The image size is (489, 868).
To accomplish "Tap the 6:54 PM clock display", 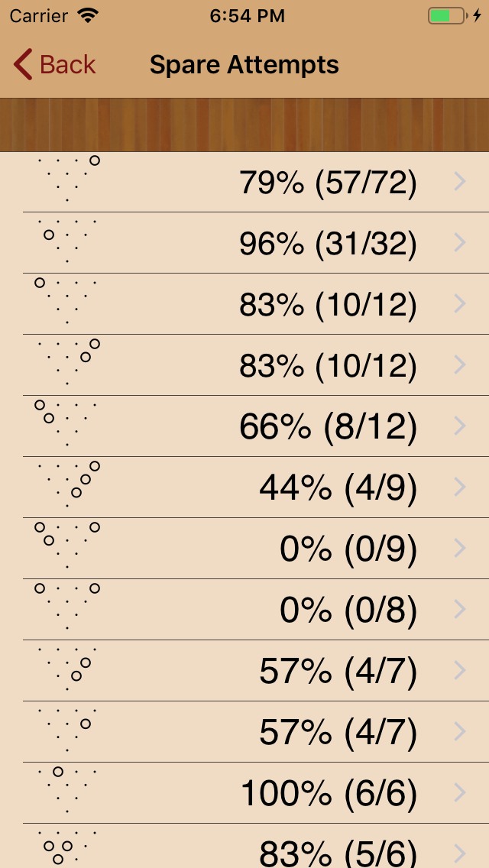I will (x=244, y=15).
